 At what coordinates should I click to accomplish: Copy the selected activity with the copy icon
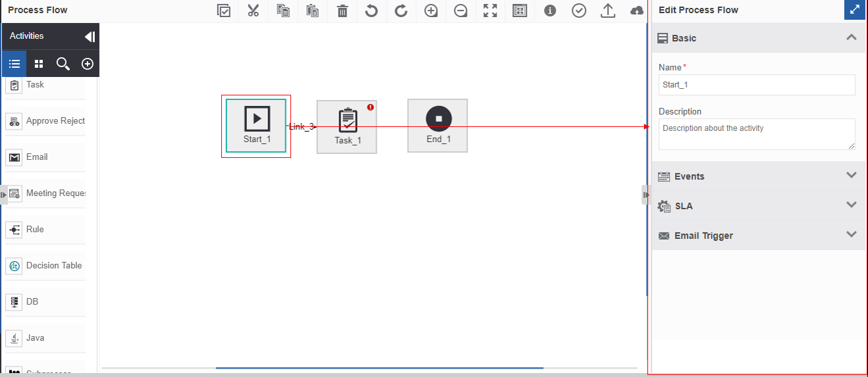283,11
